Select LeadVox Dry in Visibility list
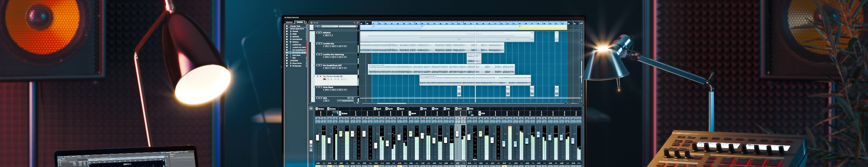 (297, 45)
